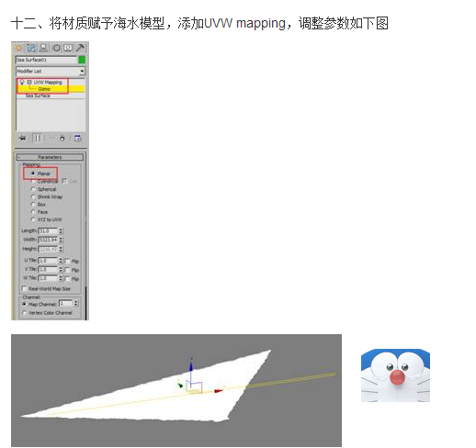Viewport: 476px width, 448px height.
Task: Click the Pin Stack icon
Action: coord(22,139)
